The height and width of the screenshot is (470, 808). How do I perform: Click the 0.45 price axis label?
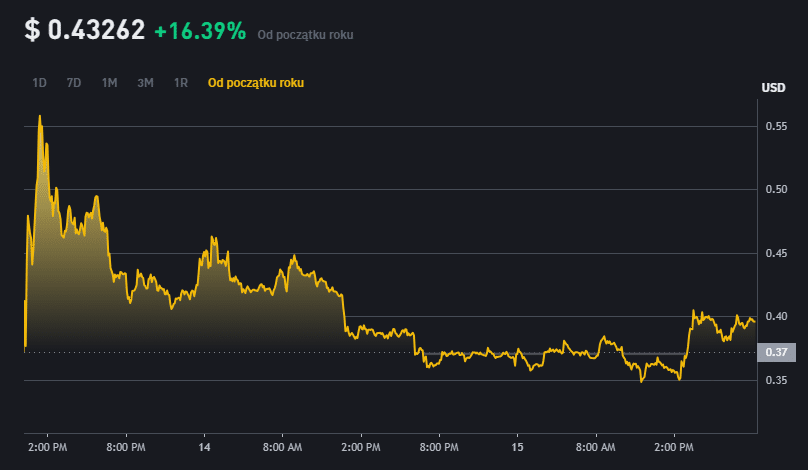coord(776,253)
